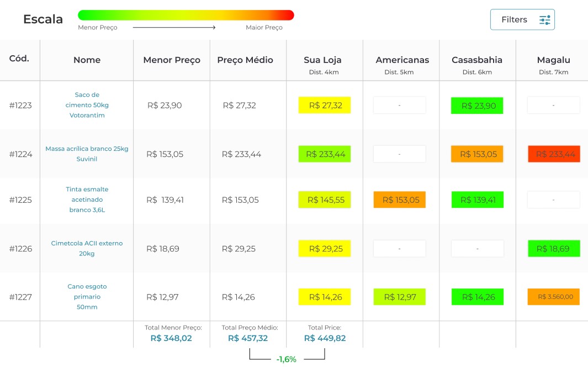Select Casasbahia green R$ 23,90 price cell

click(477, 106)
